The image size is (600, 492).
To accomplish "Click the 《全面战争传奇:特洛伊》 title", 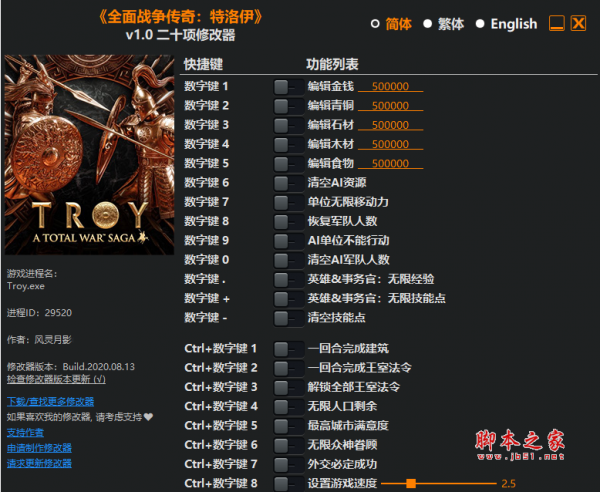I will 180,16.
